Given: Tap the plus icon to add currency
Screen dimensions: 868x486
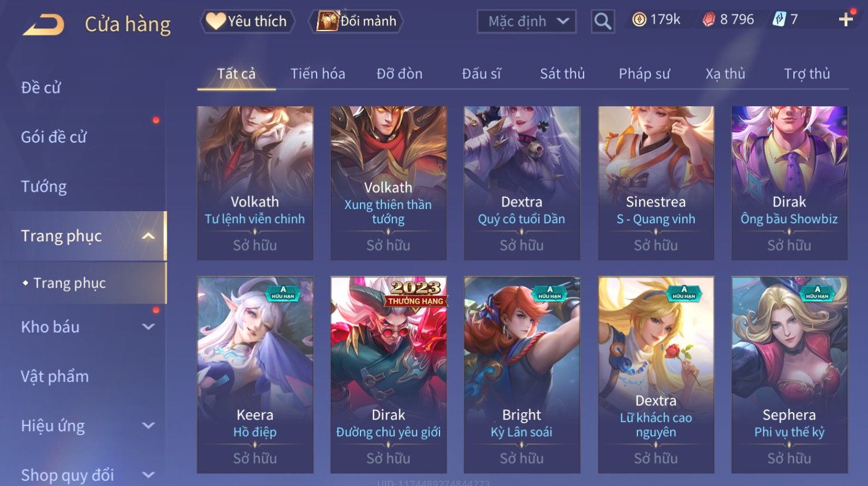Looking at the screenshot, I should [x=846, y=20].
